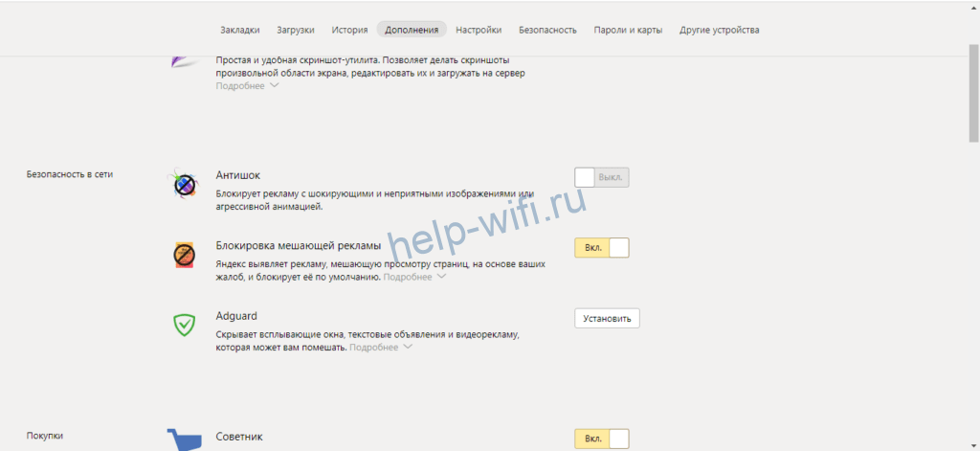Click the Установить button for Adguard

tap(607, 318)
